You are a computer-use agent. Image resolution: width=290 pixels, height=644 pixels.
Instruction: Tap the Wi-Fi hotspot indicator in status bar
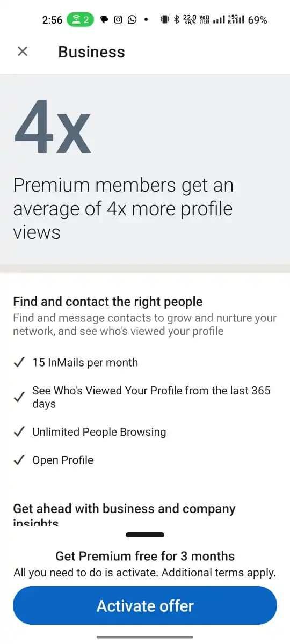click(81, 20)
